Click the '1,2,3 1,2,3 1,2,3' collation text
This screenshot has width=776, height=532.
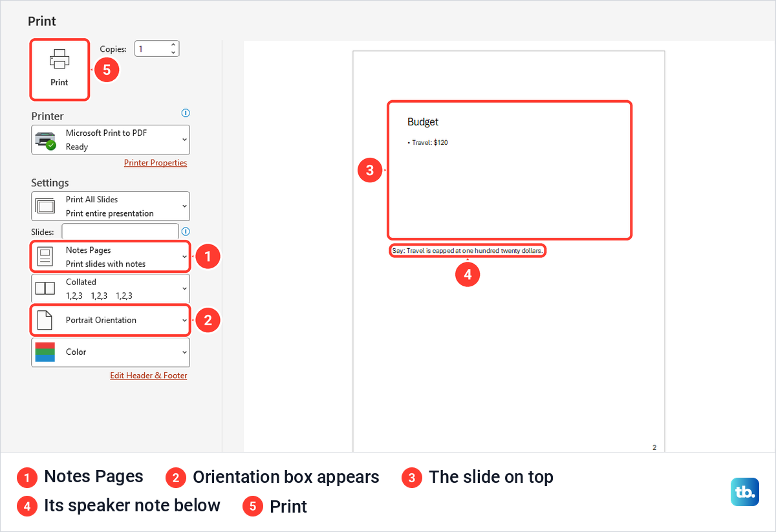(x=99, y=295)
